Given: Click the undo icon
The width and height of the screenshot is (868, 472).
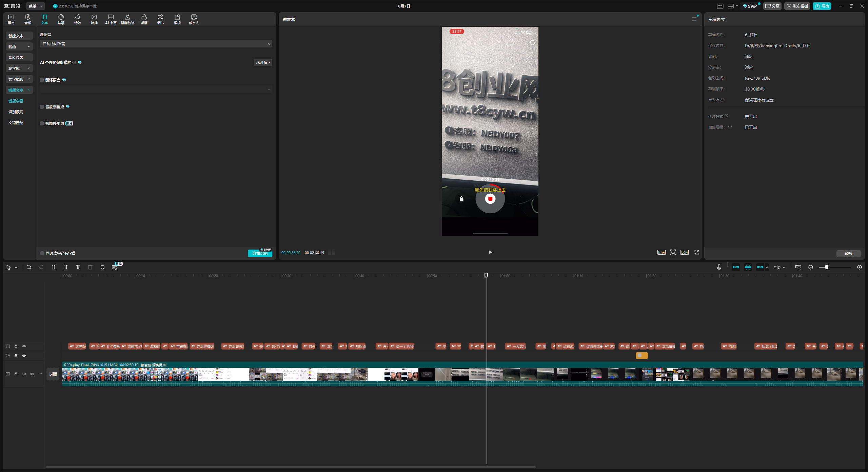Looking at the screenshot, I should click(29, 267).
